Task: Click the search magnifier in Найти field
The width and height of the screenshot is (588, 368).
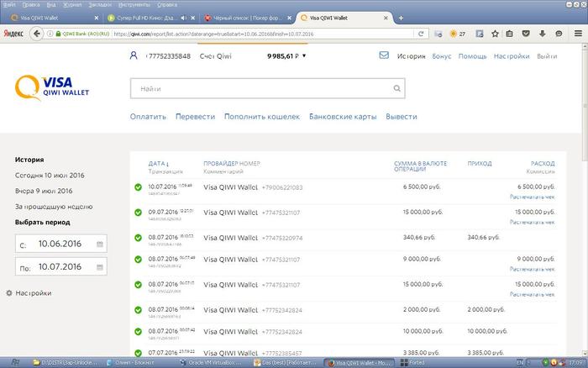Action: [x=396, y=88]
